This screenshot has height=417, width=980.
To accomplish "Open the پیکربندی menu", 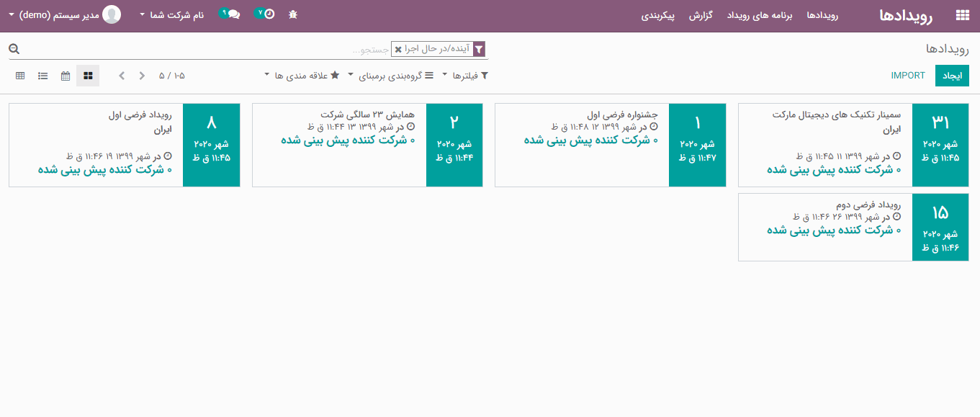I will pos(658,15).
